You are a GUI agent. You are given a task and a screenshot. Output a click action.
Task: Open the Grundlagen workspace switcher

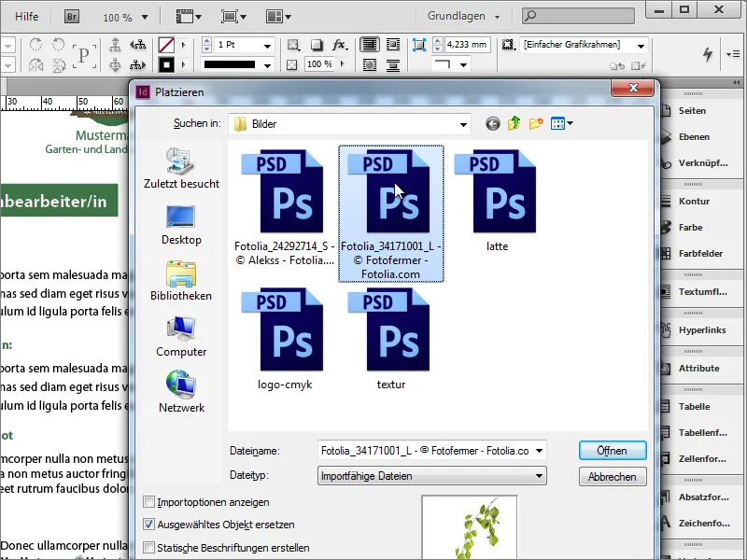pyautogui.click(x=463, y=16)
